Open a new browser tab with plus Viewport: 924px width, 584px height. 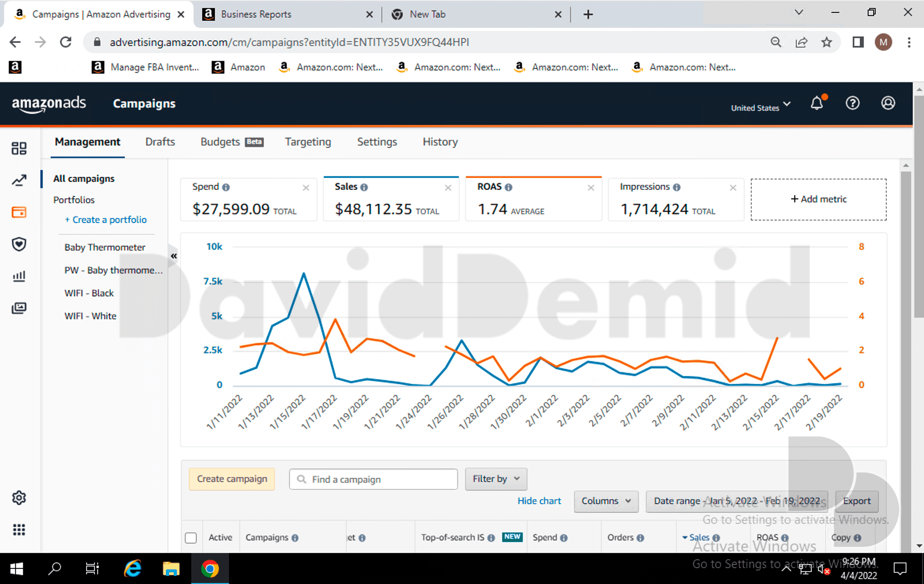coord(588,14)
